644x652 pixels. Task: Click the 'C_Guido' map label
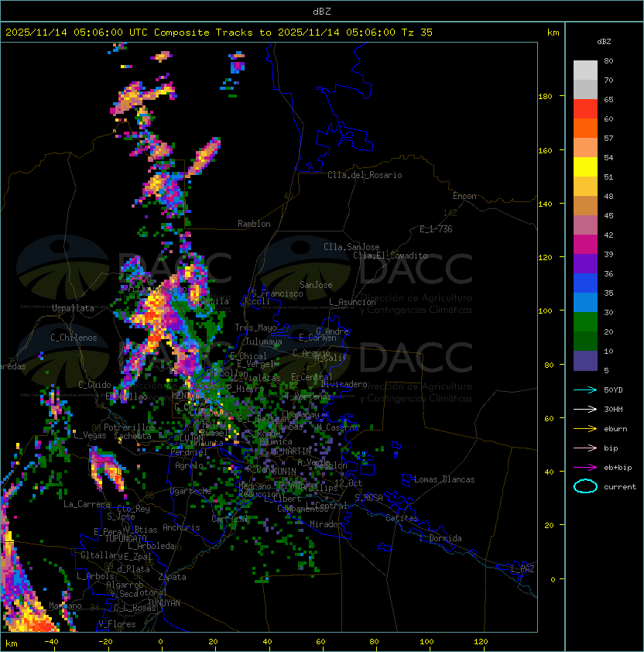(94, 385)
